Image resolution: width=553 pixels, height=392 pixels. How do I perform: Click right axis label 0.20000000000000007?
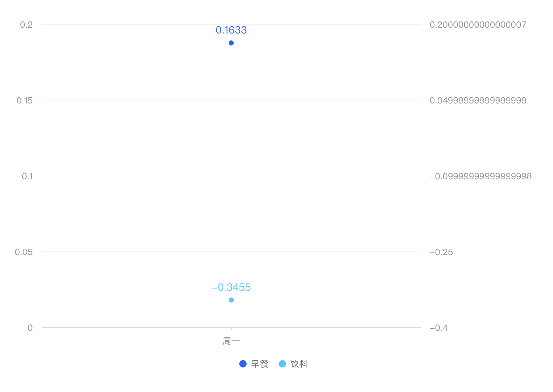[478, 25]
